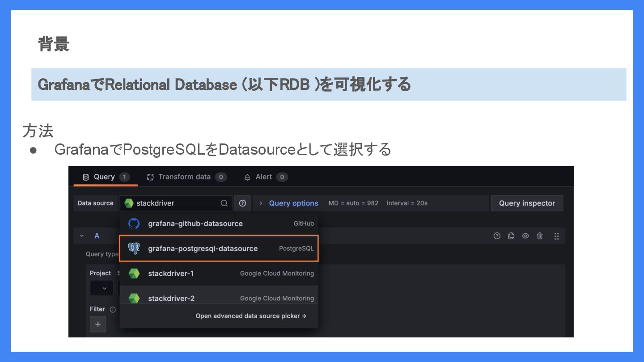Click query A drag handle icon
This screenshot has width=644, height=362.
click(556, 236)
